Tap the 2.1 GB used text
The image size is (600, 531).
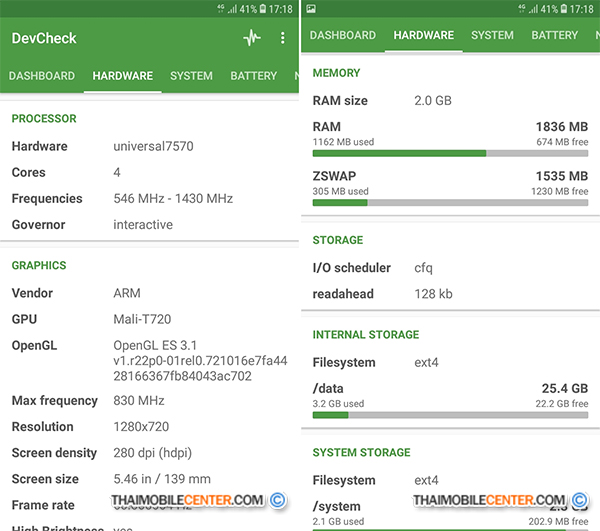(338, 521)
